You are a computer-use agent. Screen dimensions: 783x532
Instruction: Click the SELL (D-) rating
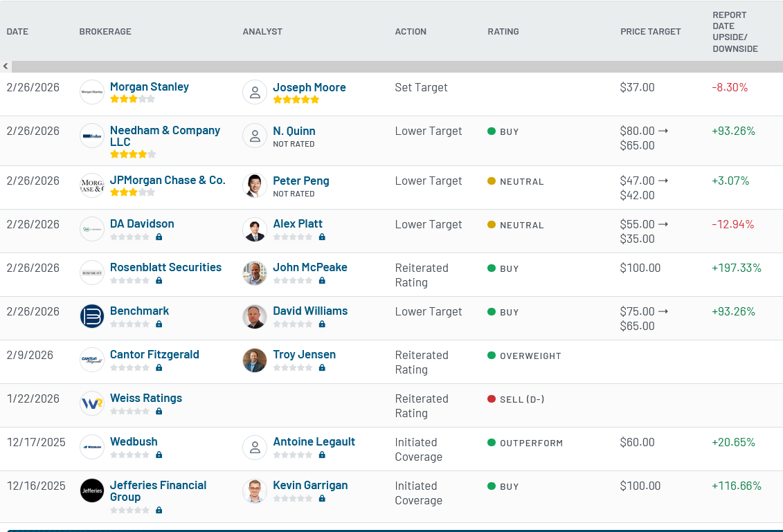coord(516,399)
